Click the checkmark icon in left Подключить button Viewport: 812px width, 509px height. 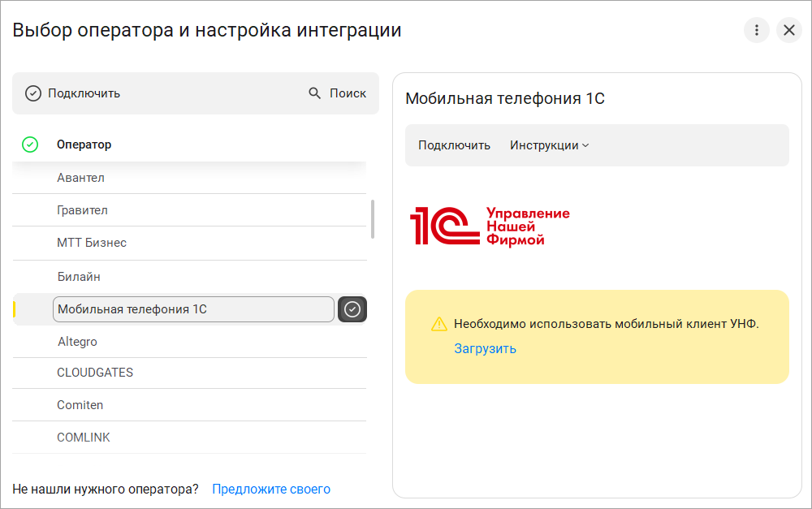click(33, 93)
